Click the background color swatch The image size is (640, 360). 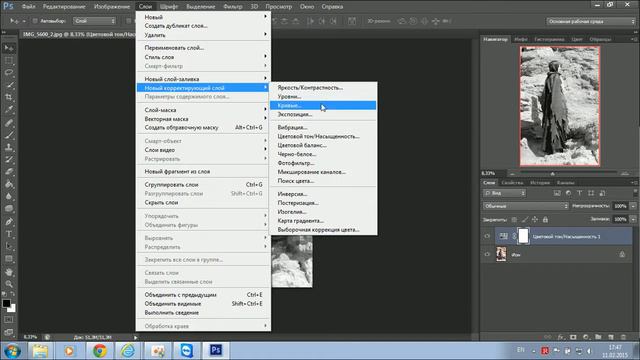pyautogui.click(x=13, y=309)
